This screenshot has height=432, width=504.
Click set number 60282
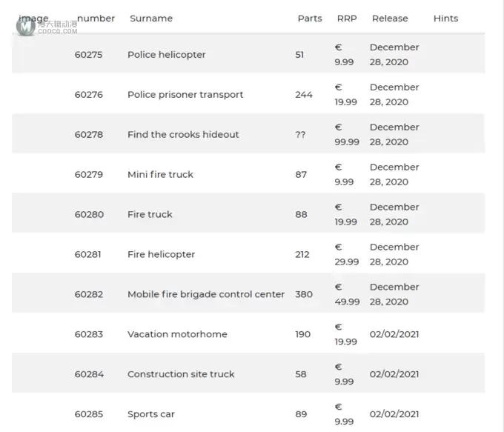pos(89,294)
